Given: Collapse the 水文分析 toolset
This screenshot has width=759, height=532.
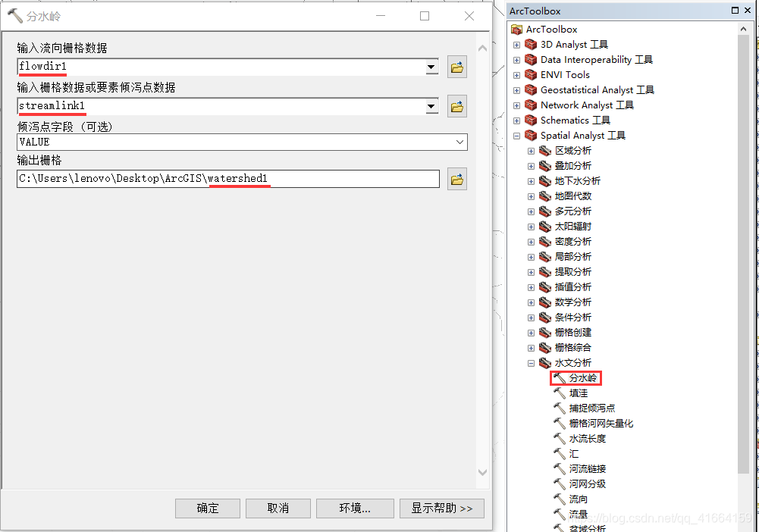Looking at the screenshot, I should 531,363.
